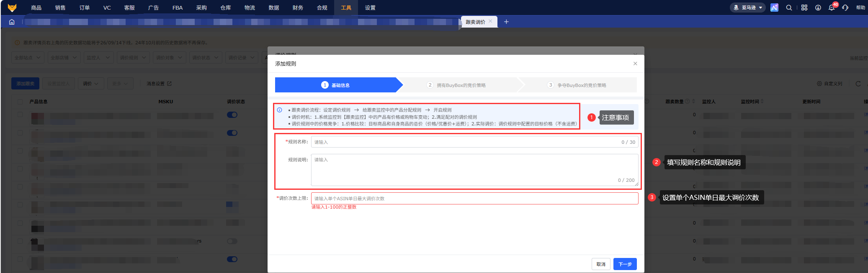The height and width of the screenshot is (273, 868).
Task: Click the customer service headset icon
Action: (x=845, y=8)
